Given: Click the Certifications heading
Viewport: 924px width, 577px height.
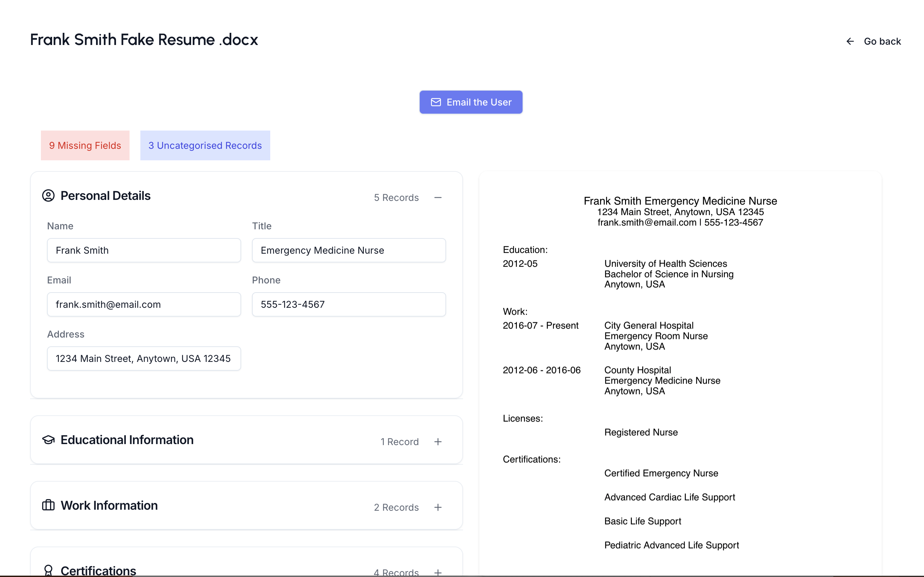Looking at the screenshot, I should pos(98,571).
